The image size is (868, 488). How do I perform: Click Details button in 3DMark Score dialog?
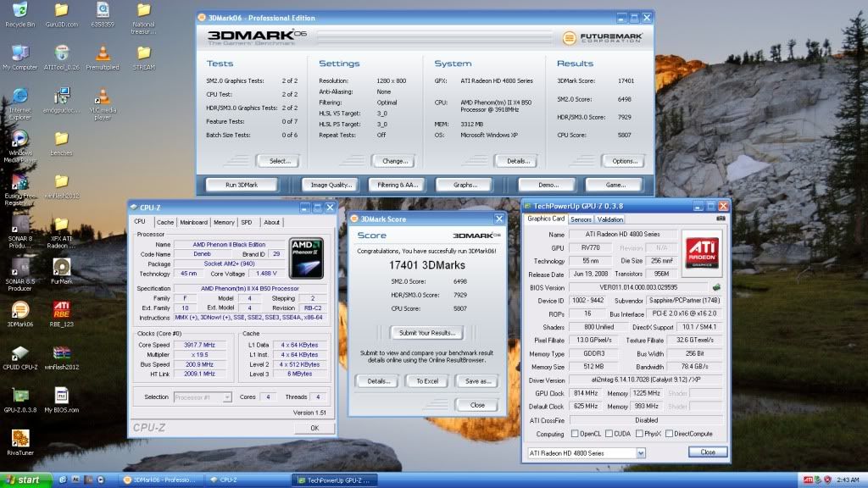pyautogui.click(x=377, y=381)
